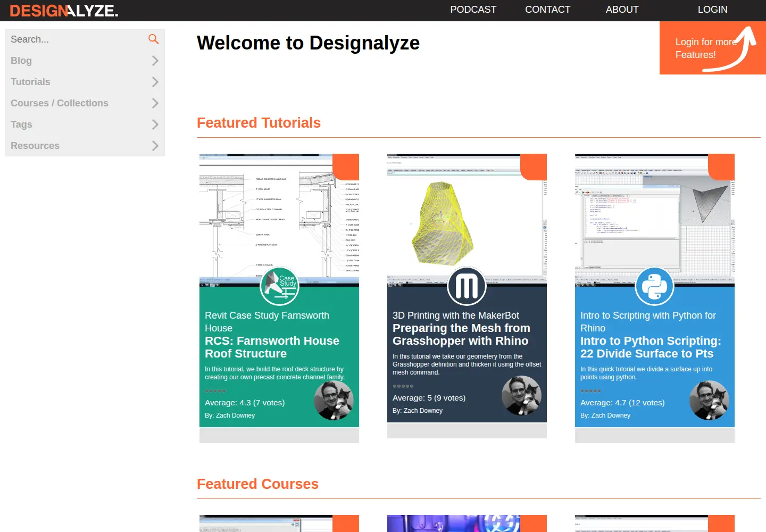Click the MakerBot logo badge

[x=467, y=286]
